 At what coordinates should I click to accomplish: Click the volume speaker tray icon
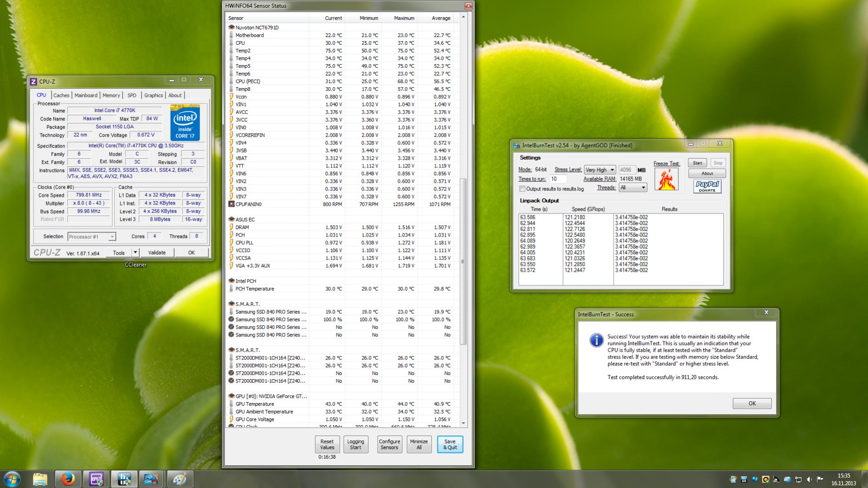click(809, 479)
